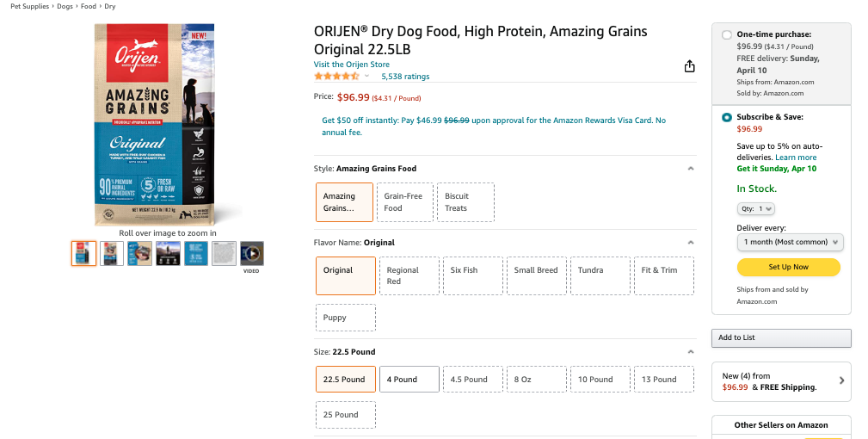Collapse the Style section chevron

(690, 169)
